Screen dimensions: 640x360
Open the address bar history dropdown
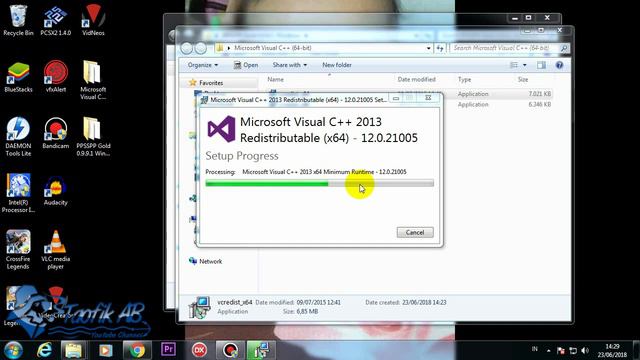pos(428,48)
